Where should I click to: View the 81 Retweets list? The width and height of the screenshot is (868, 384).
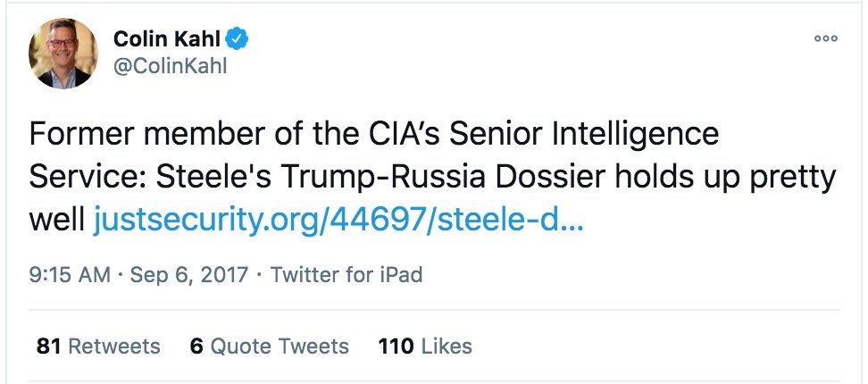[x=98, y=346]
